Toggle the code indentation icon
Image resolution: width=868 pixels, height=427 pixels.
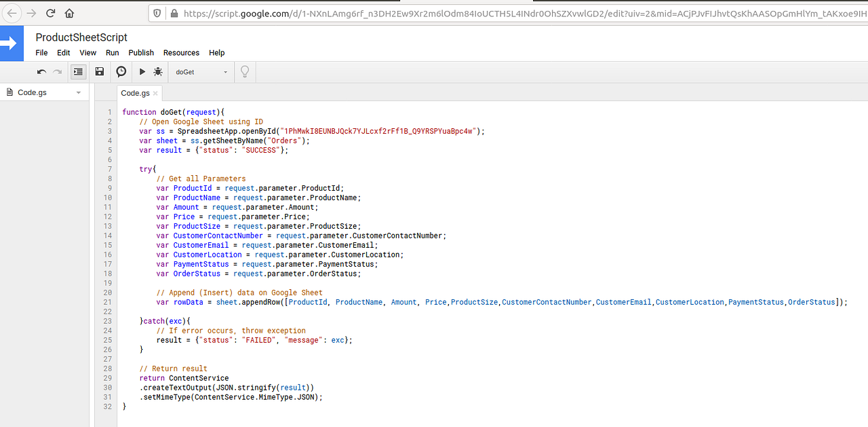point(78,71)
